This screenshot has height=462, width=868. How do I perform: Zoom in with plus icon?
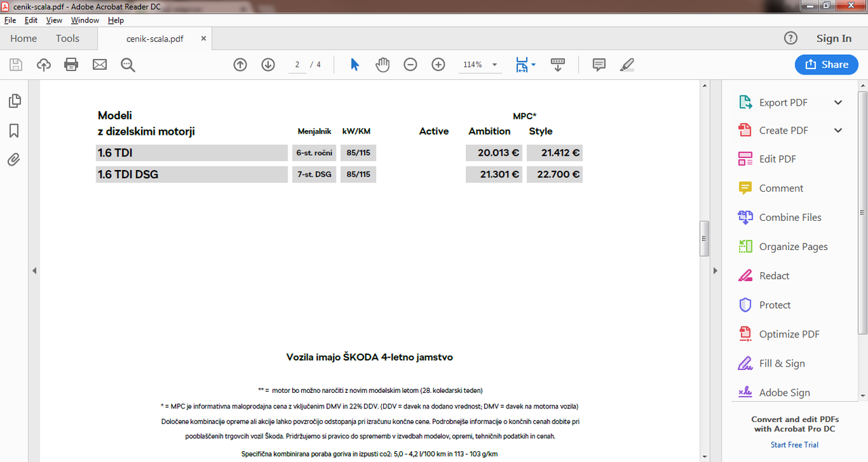click(x=438, y=64)
